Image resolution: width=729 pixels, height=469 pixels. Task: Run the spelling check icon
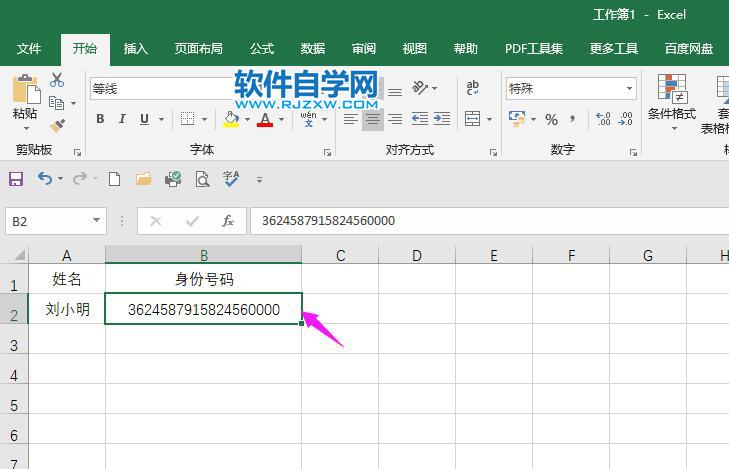click(x=231, y=179)
